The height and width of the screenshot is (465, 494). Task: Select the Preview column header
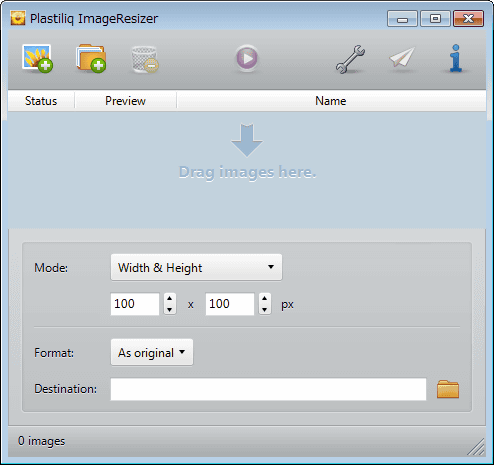[x=125, y=101]
